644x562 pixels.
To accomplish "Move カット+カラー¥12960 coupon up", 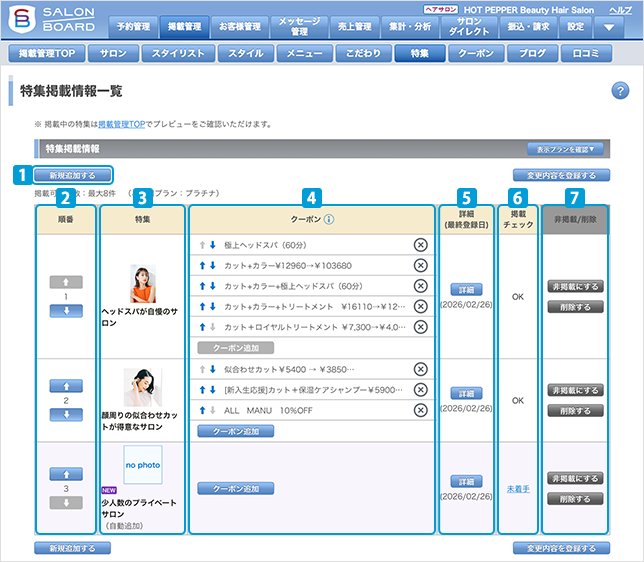I will [x=202, y=266].
